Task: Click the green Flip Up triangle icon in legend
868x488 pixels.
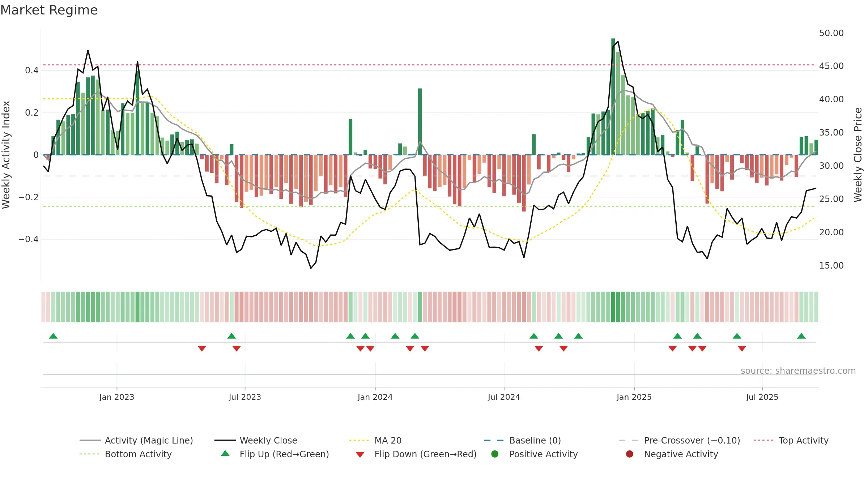Action: pos(225,453)
